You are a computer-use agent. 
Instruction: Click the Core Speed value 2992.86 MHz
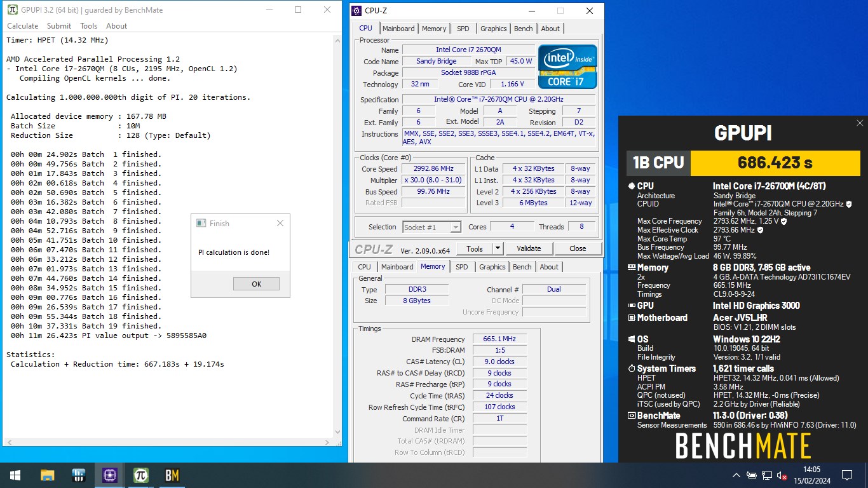pyautogui.click(x=434, y=168)
